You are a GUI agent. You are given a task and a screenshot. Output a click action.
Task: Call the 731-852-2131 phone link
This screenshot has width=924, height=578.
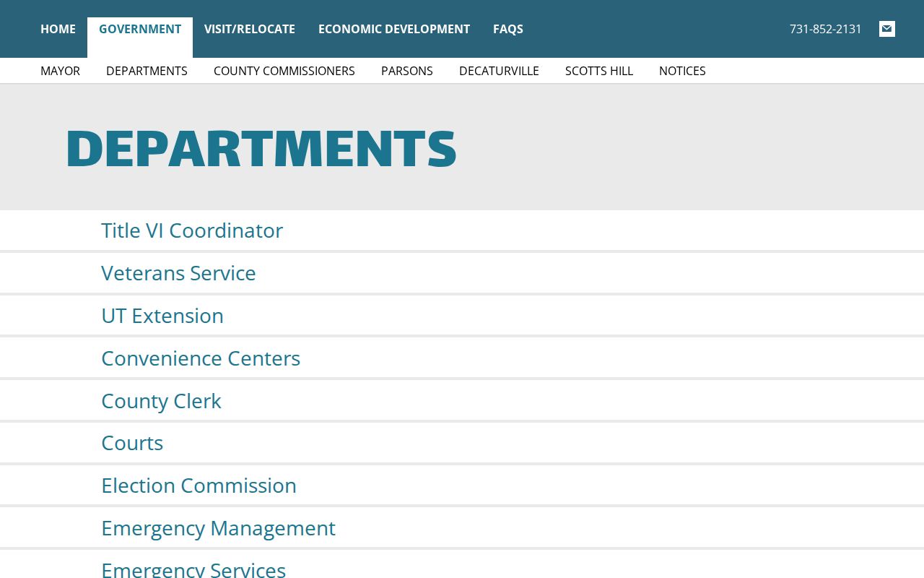pyautogui.click(x=826, y=29)
